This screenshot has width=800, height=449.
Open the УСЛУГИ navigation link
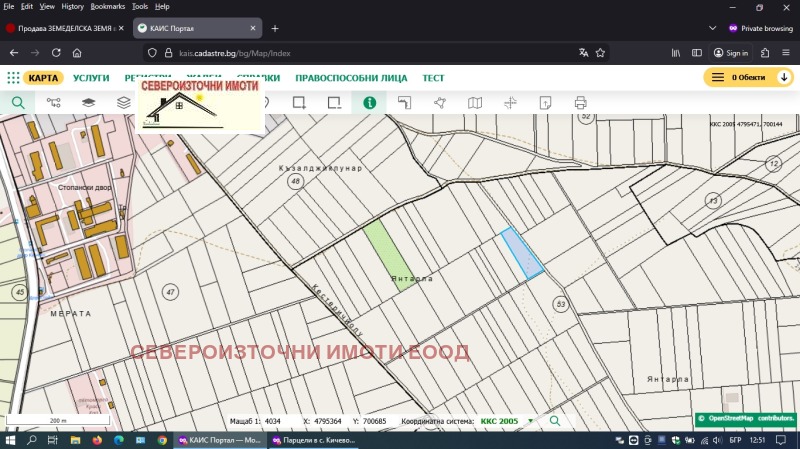tap(91, 77)
